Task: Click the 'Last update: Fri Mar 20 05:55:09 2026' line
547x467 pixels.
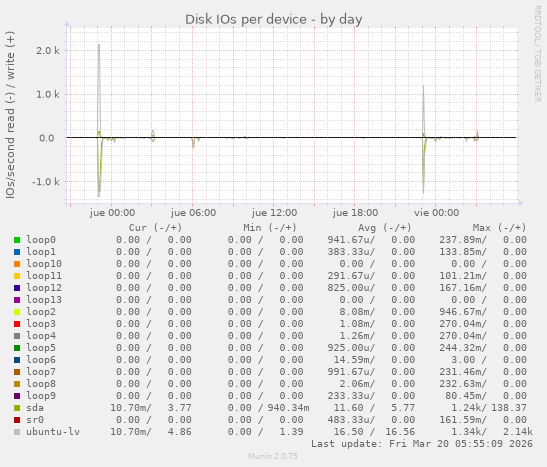Action: [x=422, y=444]
